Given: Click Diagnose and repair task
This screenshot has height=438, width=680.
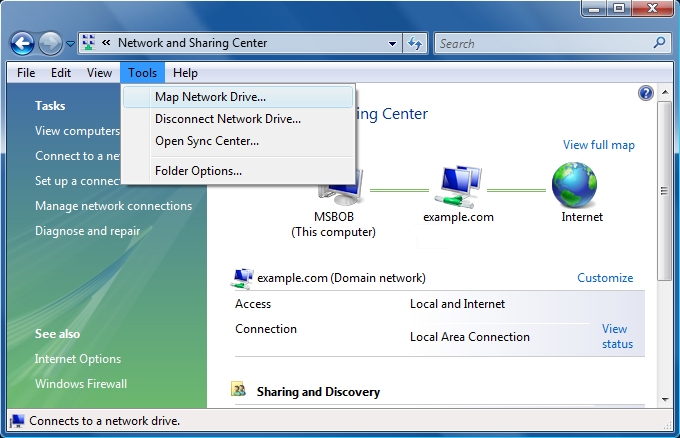Looking at the screenshot, I should coord(88,231).
